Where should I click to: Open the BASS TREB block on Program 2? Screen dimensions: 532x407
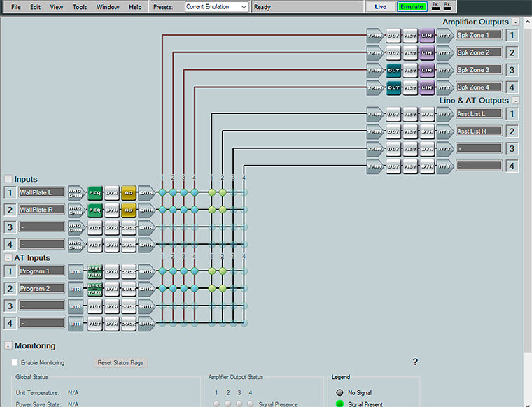click(95, 289)
